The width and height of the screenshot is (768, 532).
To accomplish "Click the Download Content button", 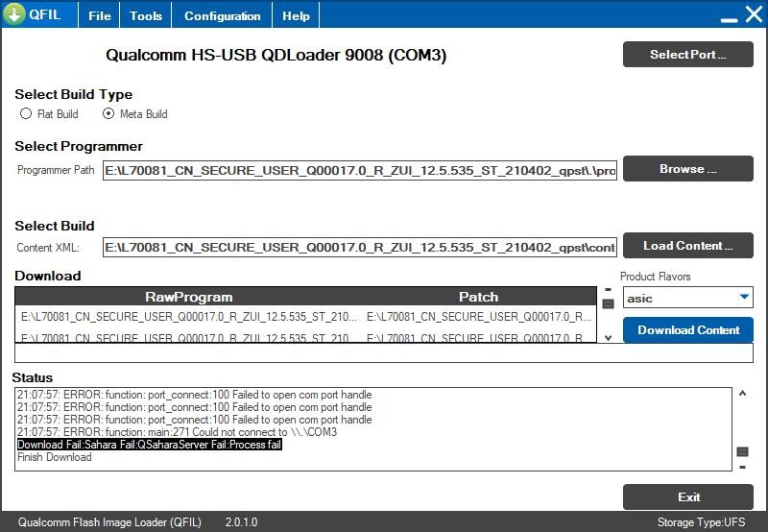I will click(687, 330).
